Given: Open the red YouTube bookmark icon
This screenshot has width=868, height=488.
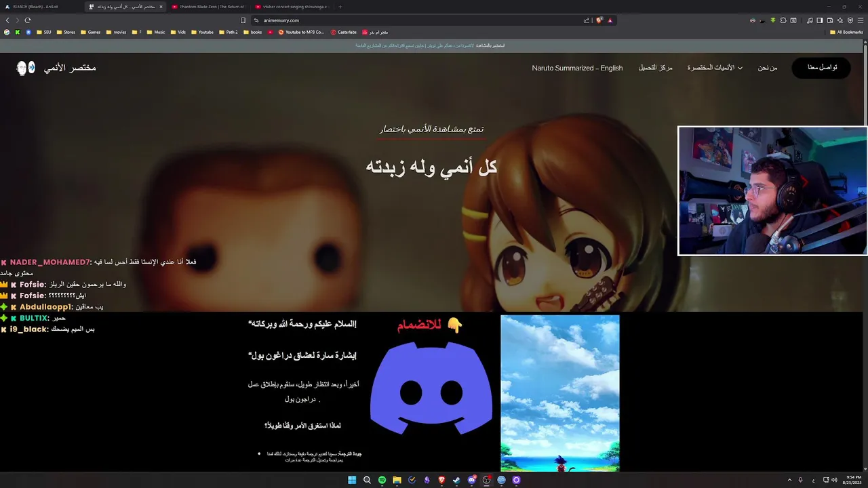Looking at the screenshot, I should pyautogui.click(x=271, y=32).
